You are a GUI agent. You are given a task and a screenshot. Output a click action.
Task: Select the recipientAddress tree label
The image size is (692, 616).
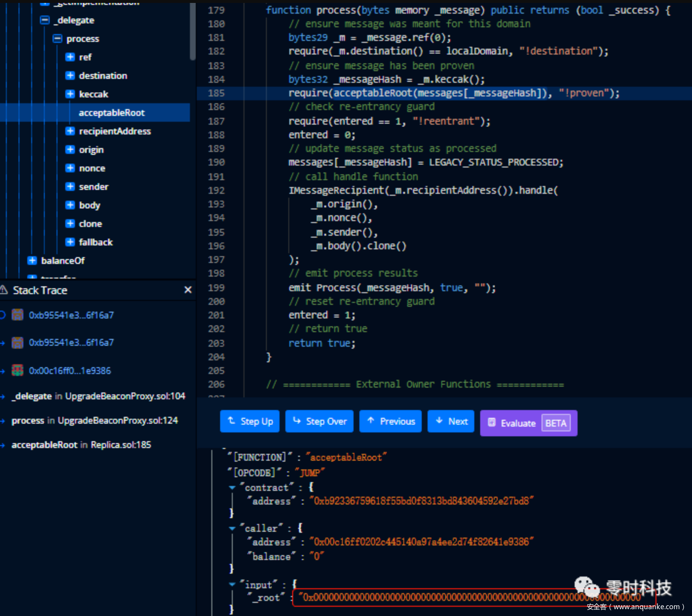point(115,131)
